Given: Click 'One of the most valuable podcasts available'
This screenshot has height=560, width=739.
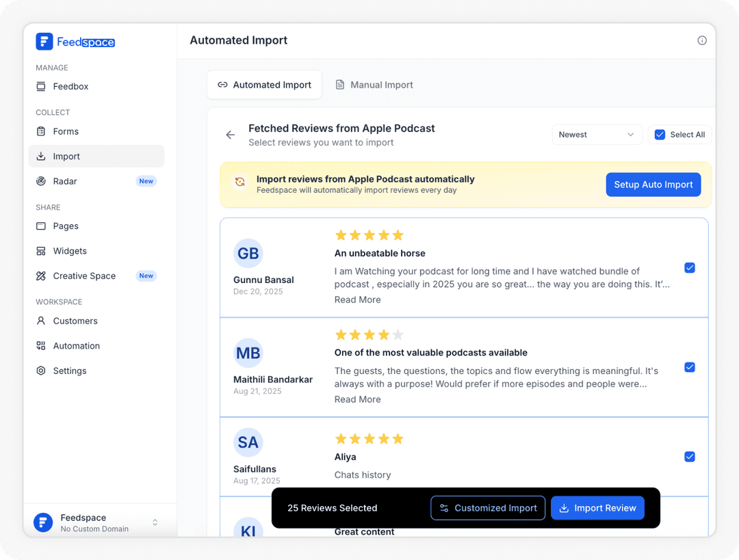Looking at the screenshot, I should (431, 353).
